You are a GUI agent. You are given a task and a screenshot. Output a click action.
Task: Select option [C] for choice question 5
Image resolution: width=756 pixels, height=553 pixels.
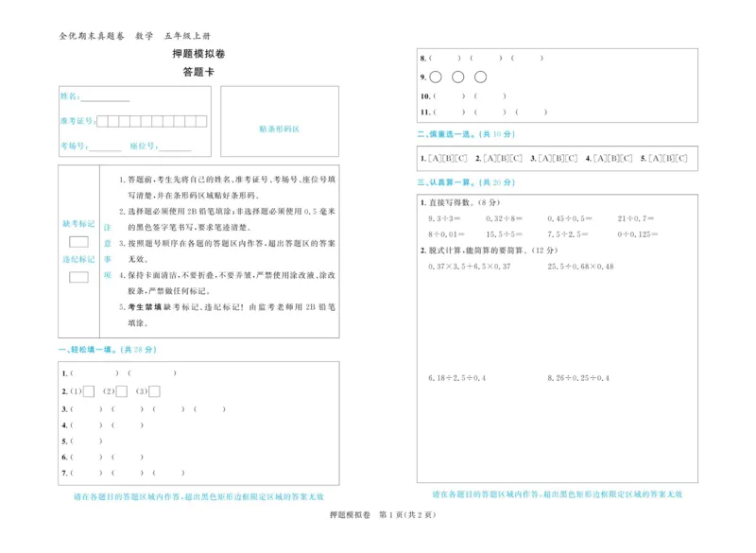point(680,158)
